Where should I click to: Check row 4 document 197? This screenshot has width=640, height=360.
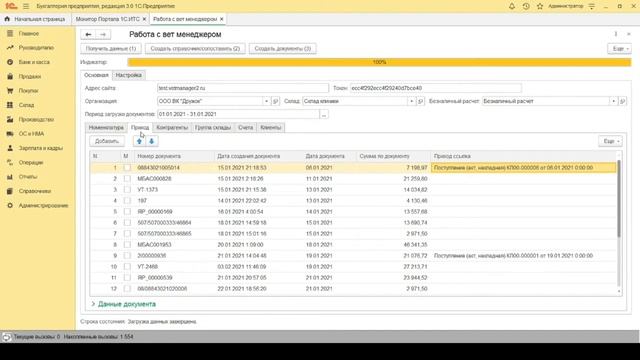[127, 201]
